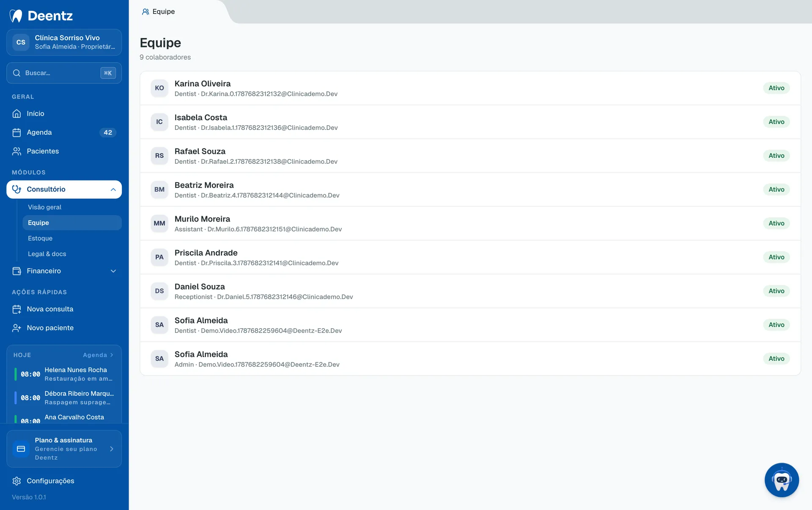Click the Novo paciente user-plus icon

pos(16,328)
